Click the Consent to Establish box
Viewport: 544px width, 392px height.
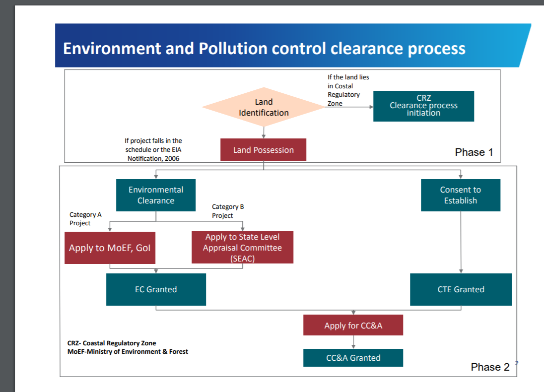tap(460, 195)
